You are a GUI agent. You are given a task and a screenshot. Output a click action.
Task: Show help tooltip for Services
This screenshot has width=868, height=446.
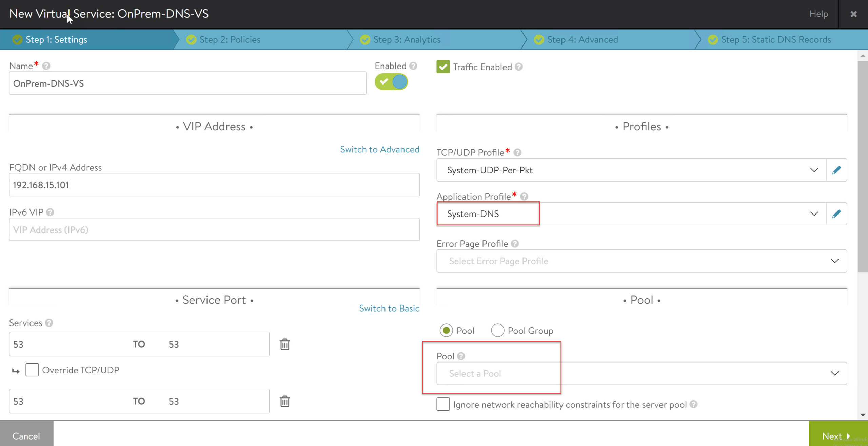click(x=49, y=323)
